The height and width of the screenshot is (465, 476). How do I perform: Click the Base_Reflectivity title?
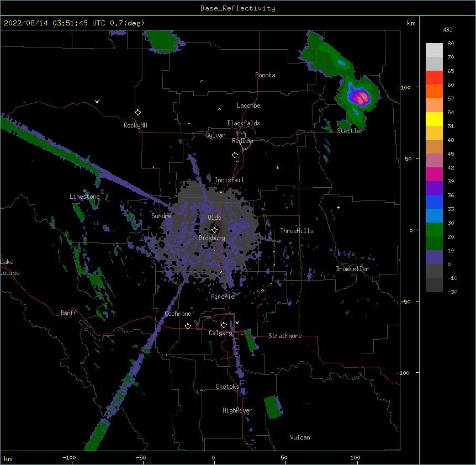pyautogui.click(x=238, y=8)
